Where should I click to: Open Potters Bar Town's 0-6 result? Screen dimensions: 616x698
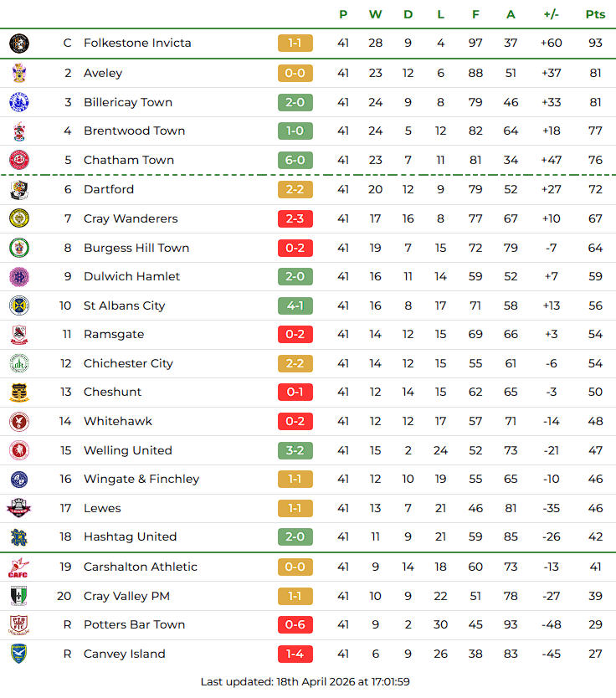(x=295, y=624)
